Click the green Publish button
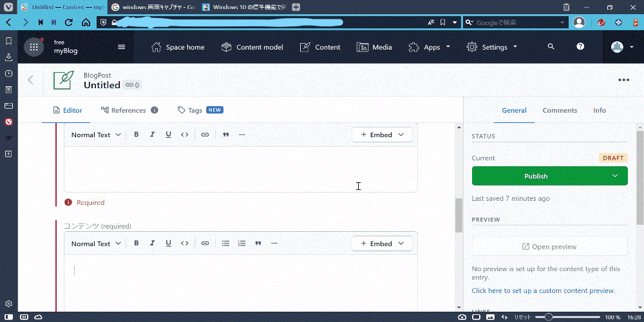Screen dimensions: 644x322 (536, 176)
